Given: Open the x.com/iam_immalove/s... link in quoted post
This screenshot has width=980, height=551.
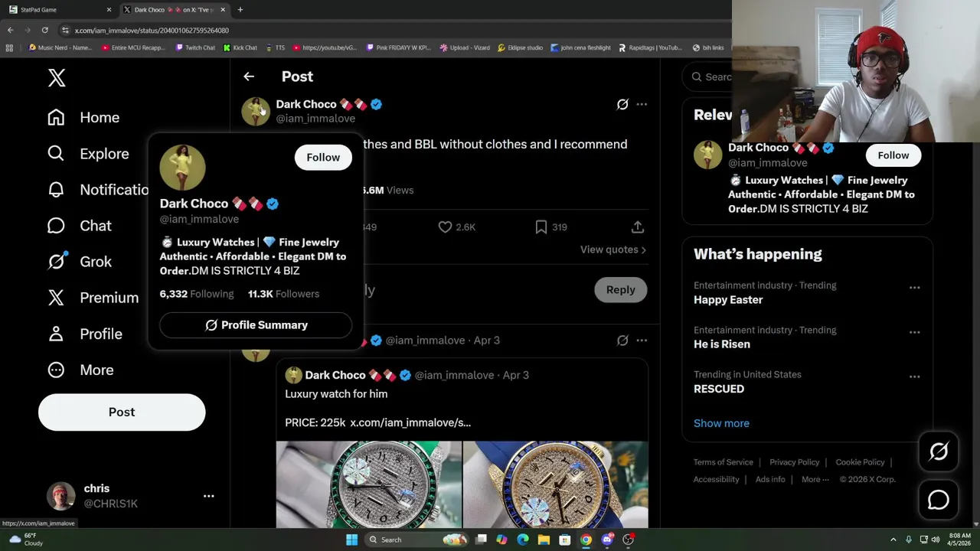Looking at the screenshot, I should click(410, 422).
